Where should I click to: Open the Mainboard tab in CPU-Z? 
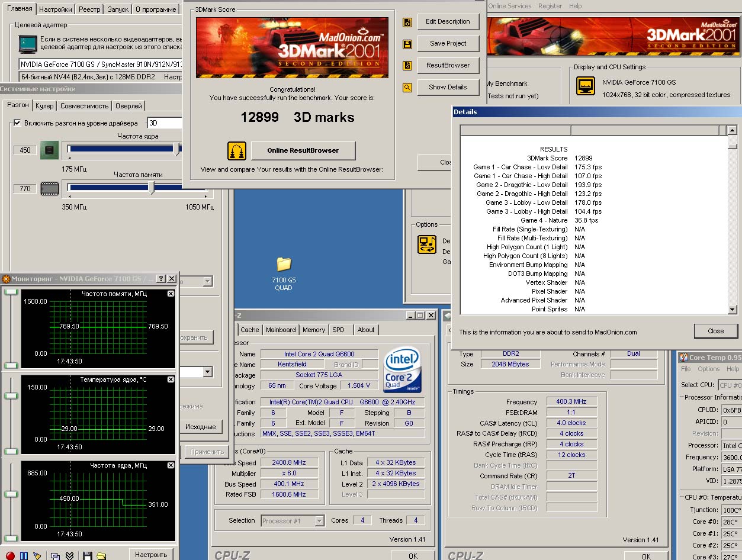[281, 330]
